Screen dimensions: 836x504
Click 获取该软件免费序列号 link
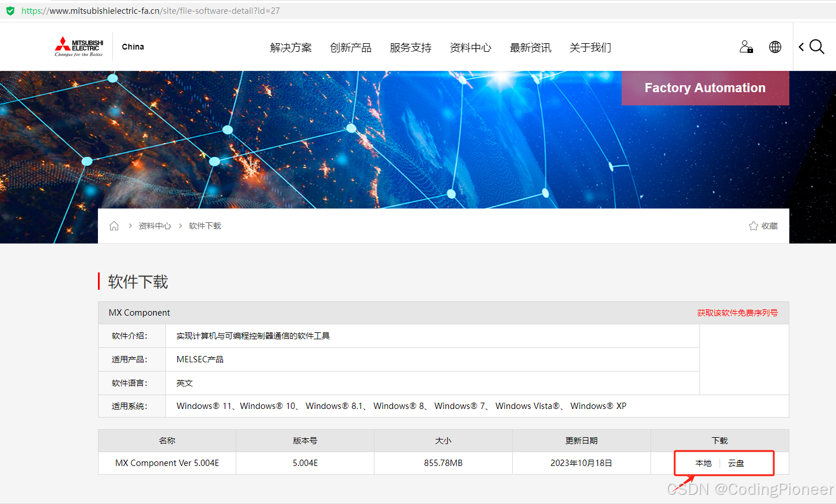[x=737, y=312]
